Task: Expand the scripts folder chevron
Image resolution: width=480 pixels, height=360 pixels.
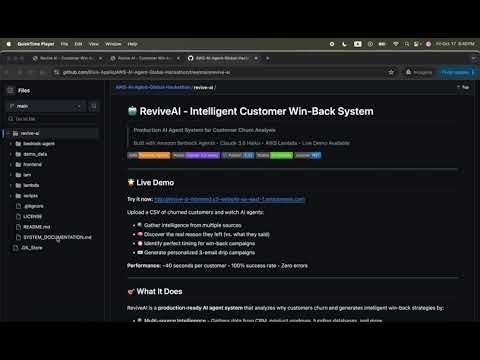Action: pos(11,196)
